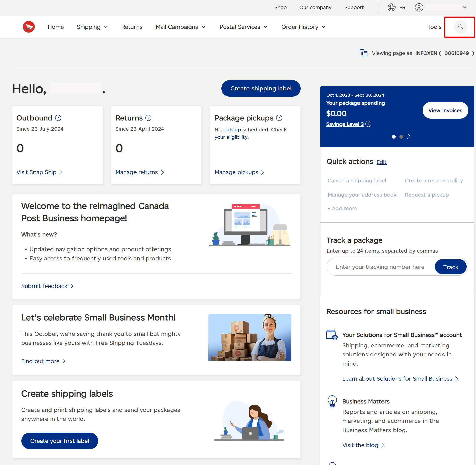The height and width of the screenshot is (465, 476).
Task: Open the account dropdown chevron
Action: [x=465, y=7]
